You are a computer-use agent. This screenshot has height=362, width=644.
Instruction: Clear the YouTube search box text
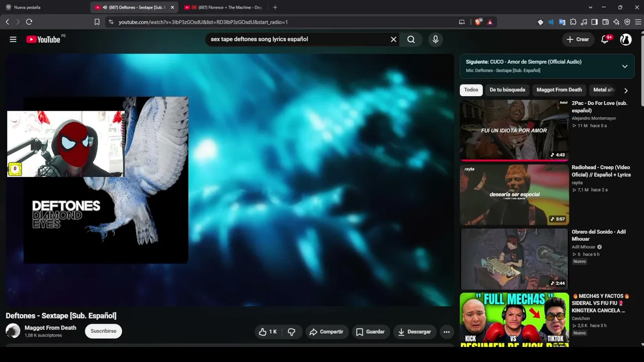coord(393,39)
